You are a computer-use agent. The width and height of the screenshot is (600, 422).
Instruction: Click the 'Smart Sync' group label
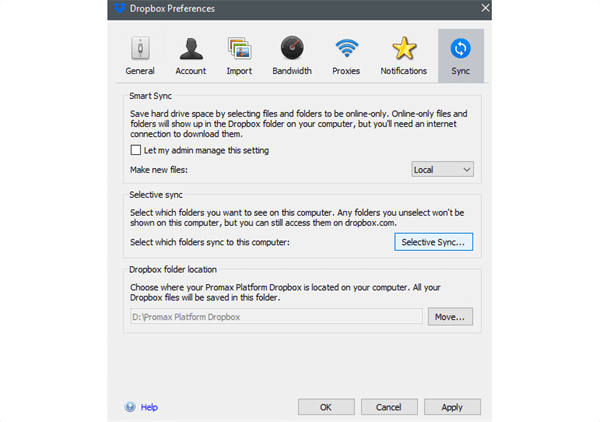pos(150,96)
